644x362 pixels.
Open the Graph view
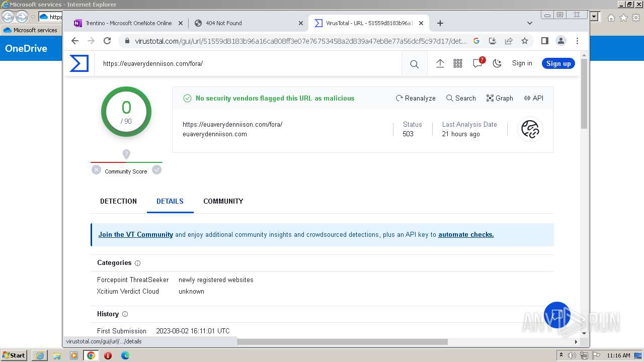[500, 98]
